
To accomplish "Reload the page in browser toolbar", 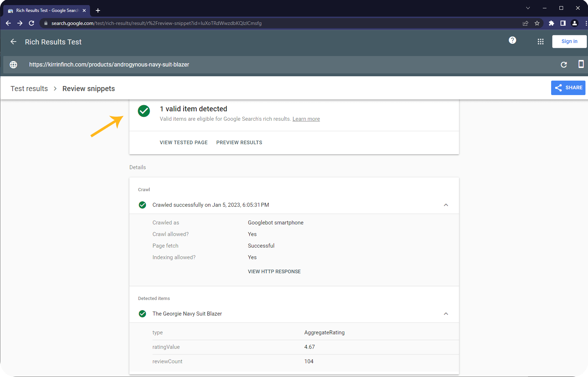I will [31, 23].
